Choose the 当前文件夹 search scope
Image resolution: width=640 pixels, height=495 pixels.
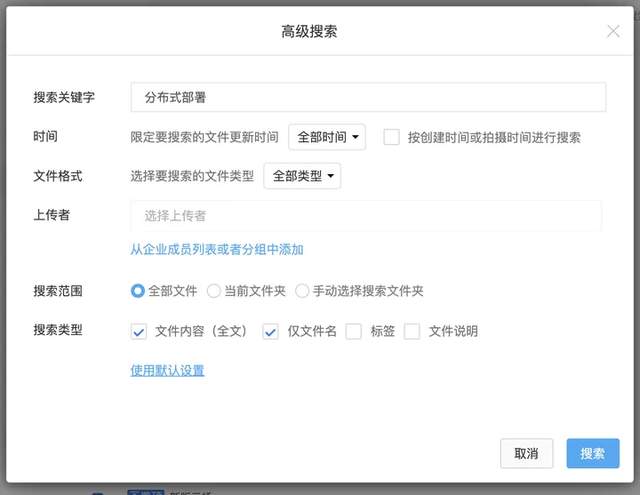(214, 291)
